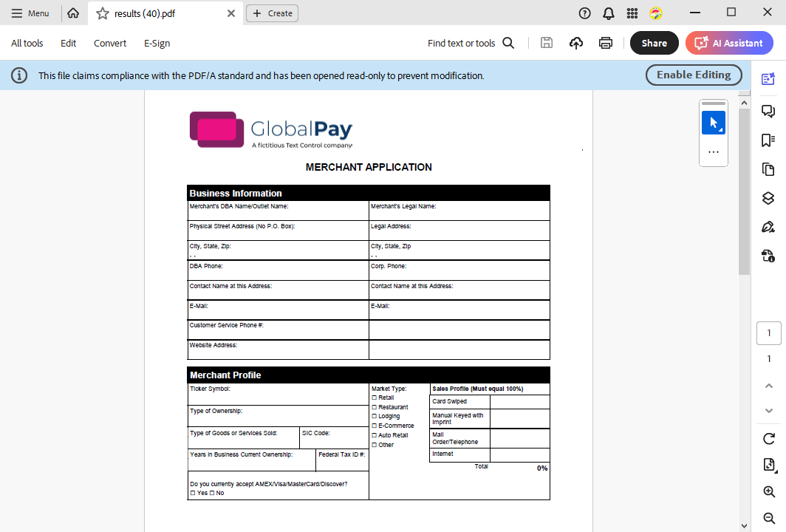786x532 pixels.
Task: Open the E-Sign menu
Action: pyautogui.click(x=157, y=43)
